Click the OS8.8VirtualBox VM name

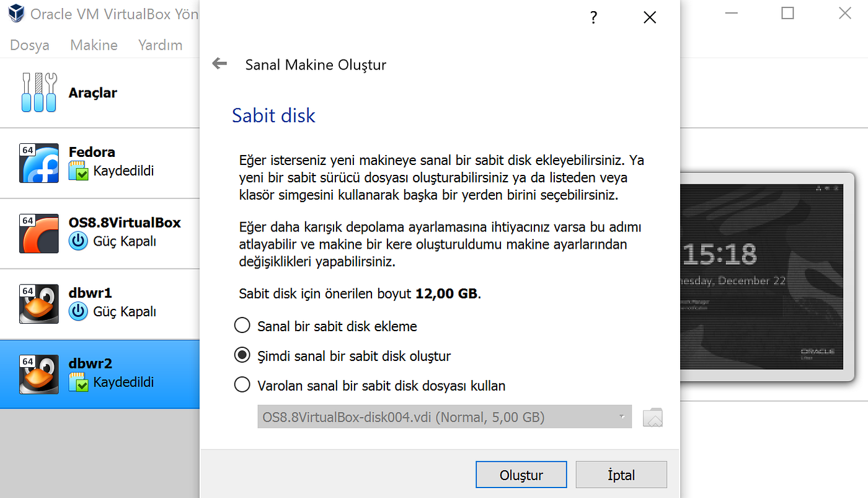coord(125,223)
